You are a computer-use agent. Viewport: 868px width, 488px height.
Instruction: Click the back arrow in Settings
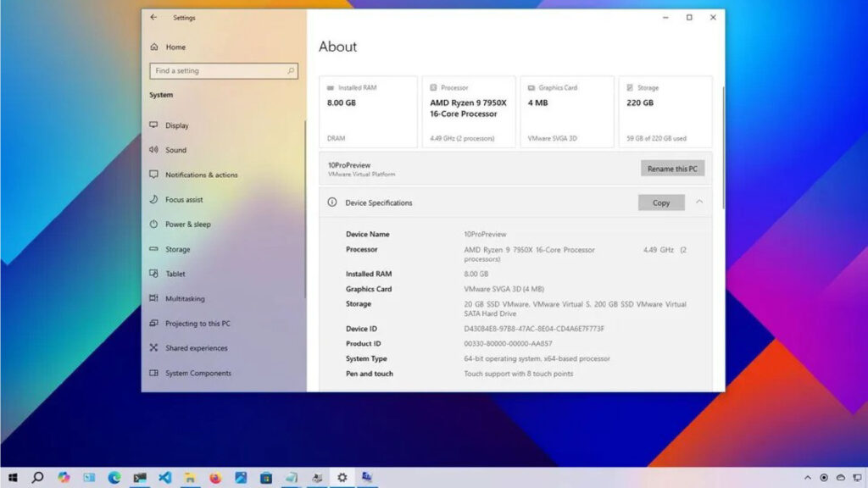point(153,17)
